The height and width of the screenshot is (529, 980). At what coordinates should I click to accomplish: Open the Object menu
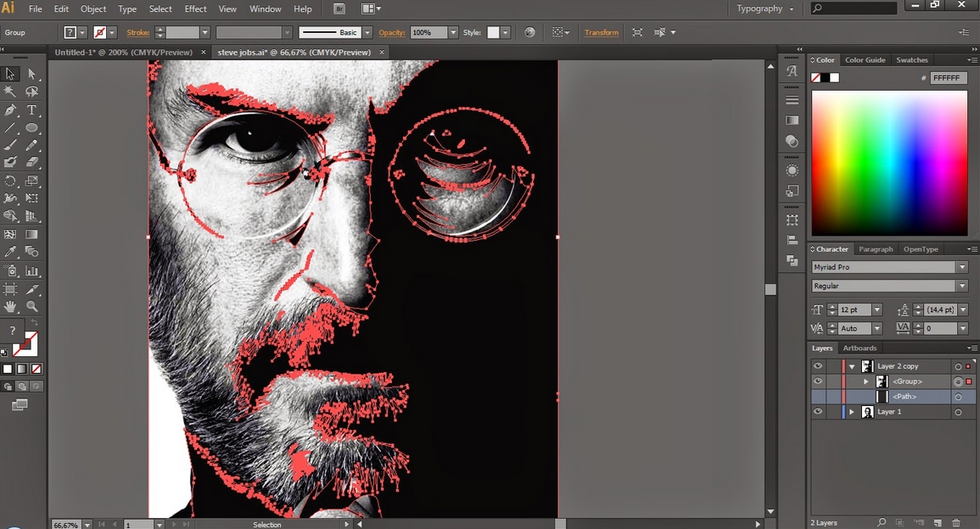pyautogui.click(x=93, y=8)
